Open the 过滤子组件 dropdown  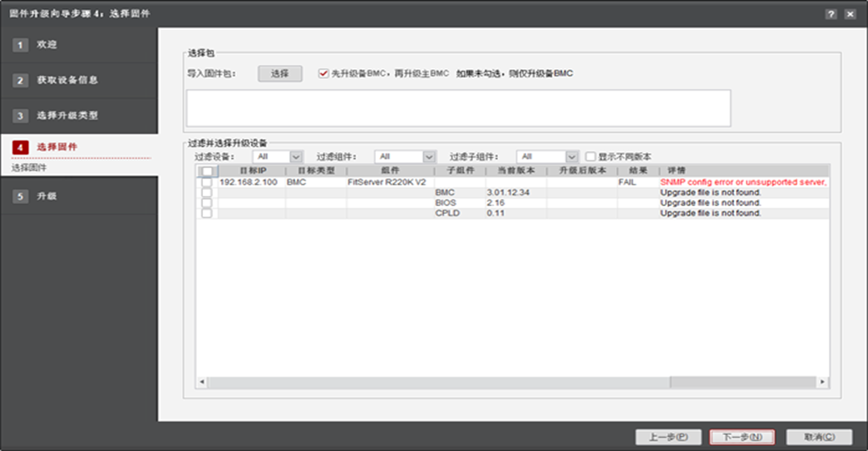tap(547, 157)
